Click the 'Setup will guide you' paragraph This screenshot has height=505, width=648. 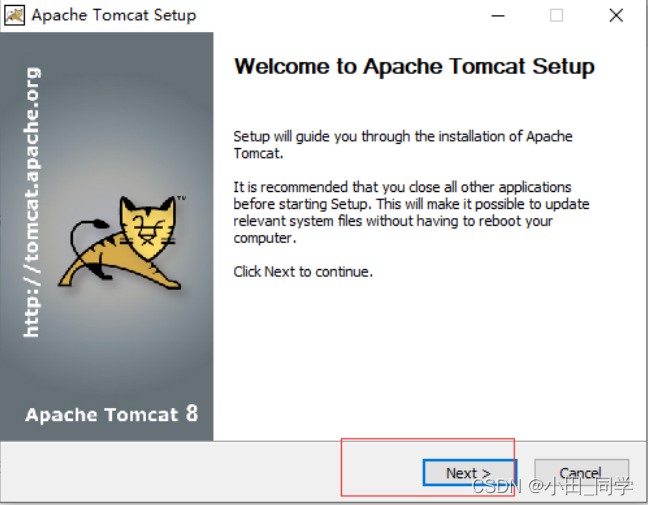click(x=403, y=145)
